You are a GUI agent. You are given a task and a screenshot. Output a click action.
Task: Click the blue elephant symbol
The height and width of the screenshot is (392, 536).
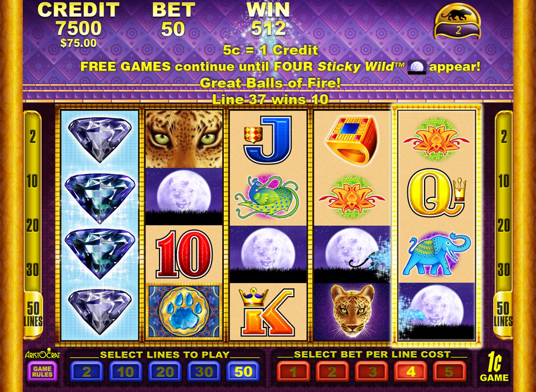pos(437,253)
